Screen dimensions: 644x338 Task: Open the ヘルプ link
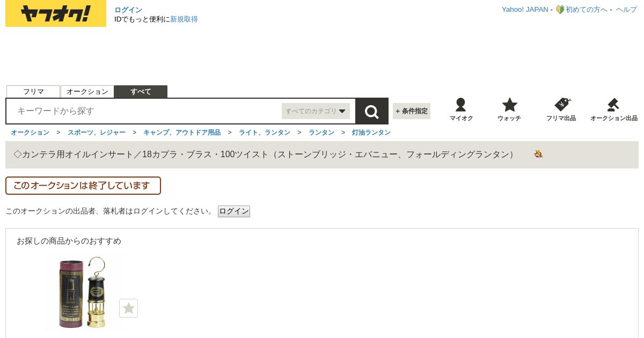pyautogui.click(x=626, y=10)
